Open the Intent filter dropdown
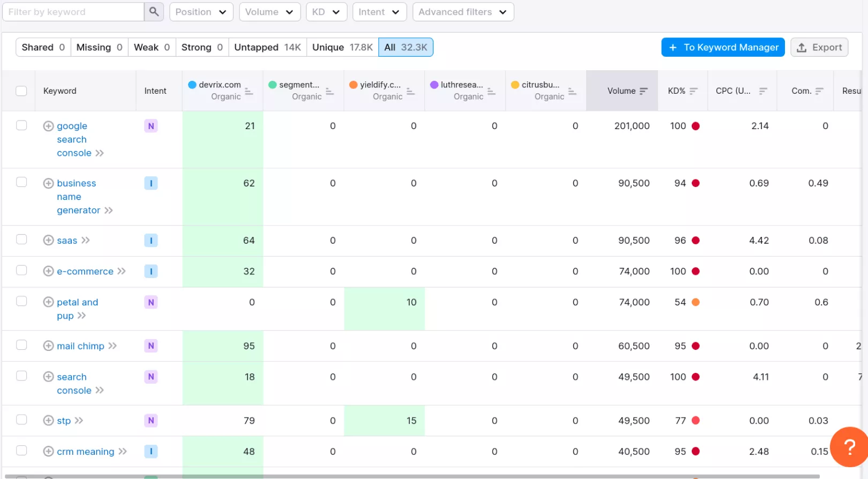 click(379, 12)
